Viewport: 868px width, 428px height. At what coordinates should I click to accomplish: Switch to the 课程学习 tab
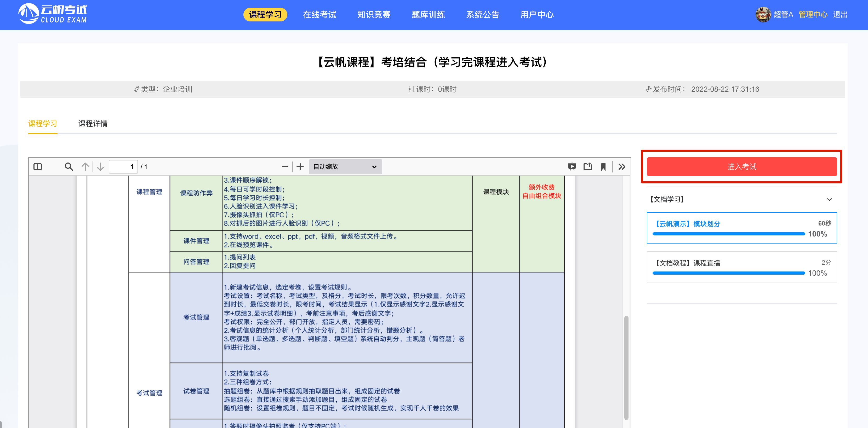click(x=42, y=124)
